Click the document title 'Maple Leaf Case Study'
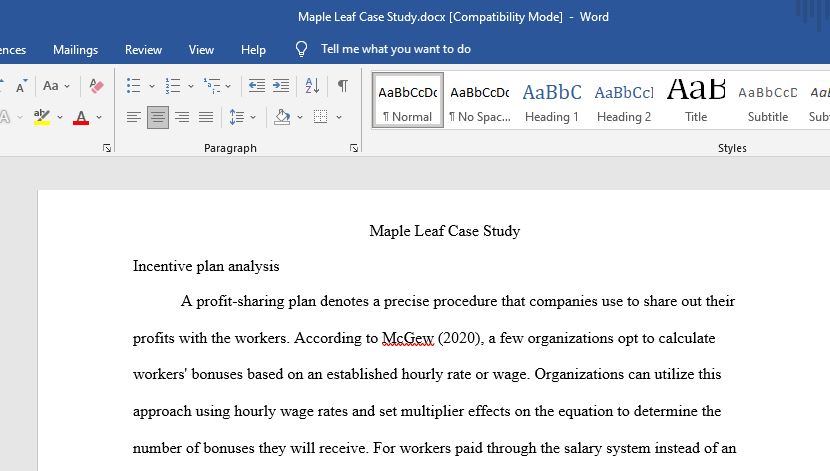Screen dimensions: 830x471 pyautogui.click(x=445, y=231)
